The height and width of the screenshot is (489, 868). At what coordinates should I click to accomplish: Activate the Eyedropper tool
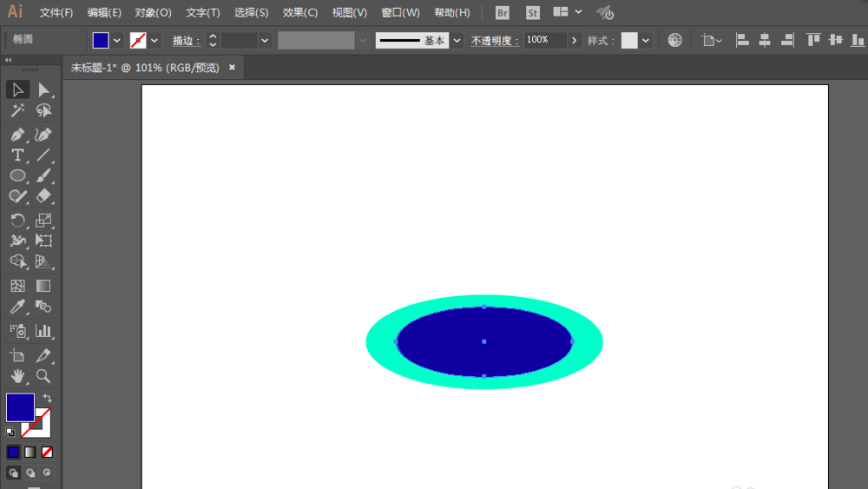[x=17, y=307]
